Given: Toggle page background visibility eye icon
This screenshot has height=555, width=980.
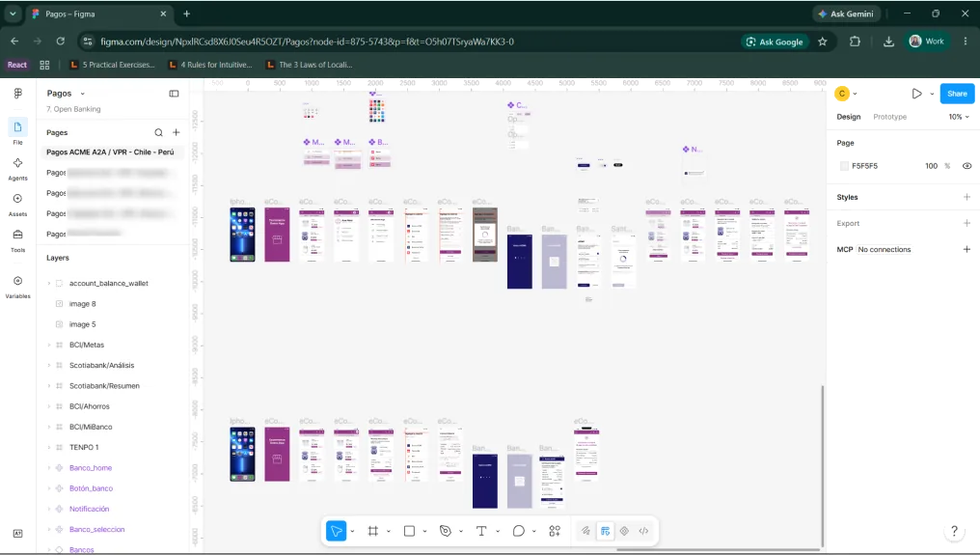Looking at the screenshot, I should pyautogui.click(x=966, y=166).
